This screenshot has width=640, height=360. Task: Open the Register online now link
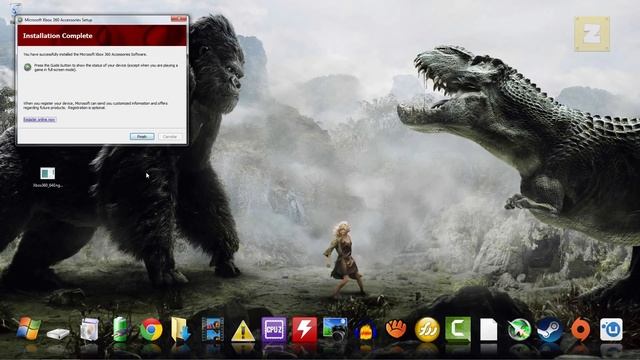click(39, 120)
